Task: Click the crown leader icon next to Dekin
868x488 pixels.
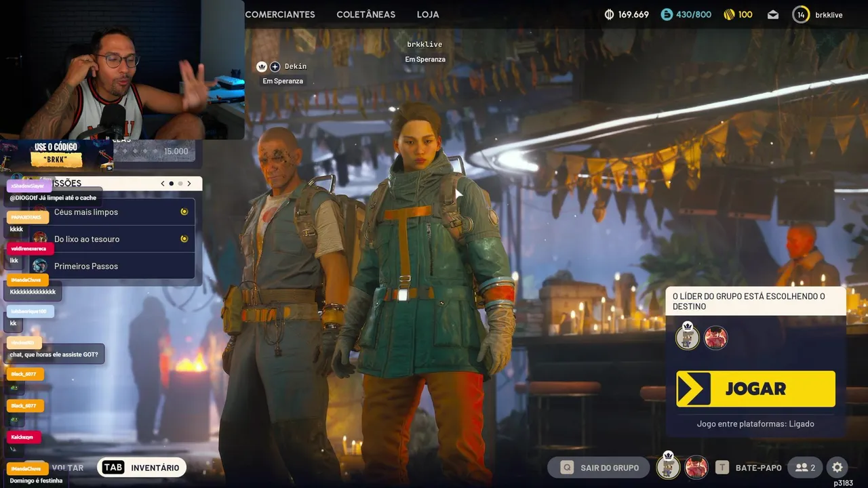Action: click(x=262, y=66)
